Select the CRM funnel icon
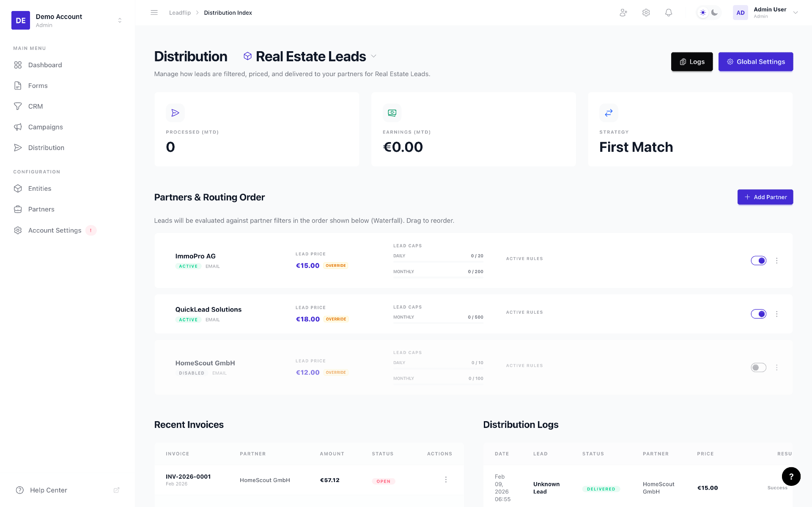Image resolution: width=812 pixels, height=507 pixels. pos(18,106)
